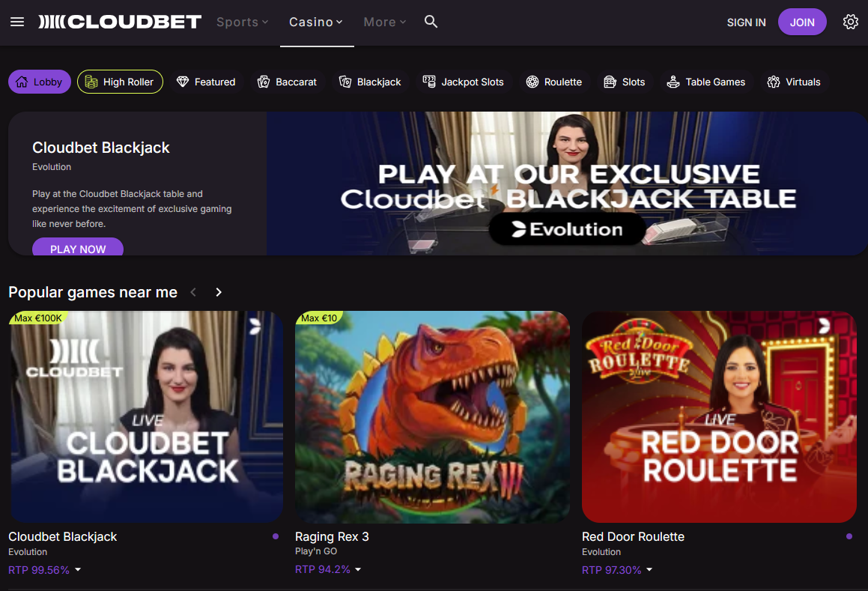Open the Red Door Roulette title link
The height and width of the screenshot is (591, 868).
(x=634, y=537)
